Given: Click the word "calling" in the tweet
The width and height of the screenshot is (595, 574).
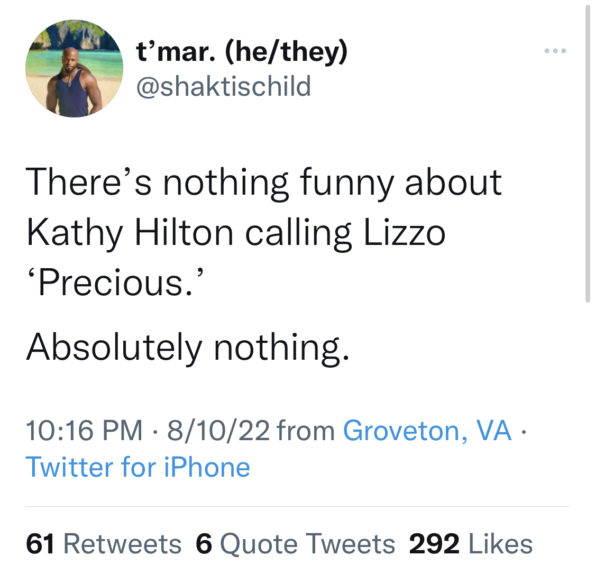Looking at the screenshot, I should pos(298,233).
